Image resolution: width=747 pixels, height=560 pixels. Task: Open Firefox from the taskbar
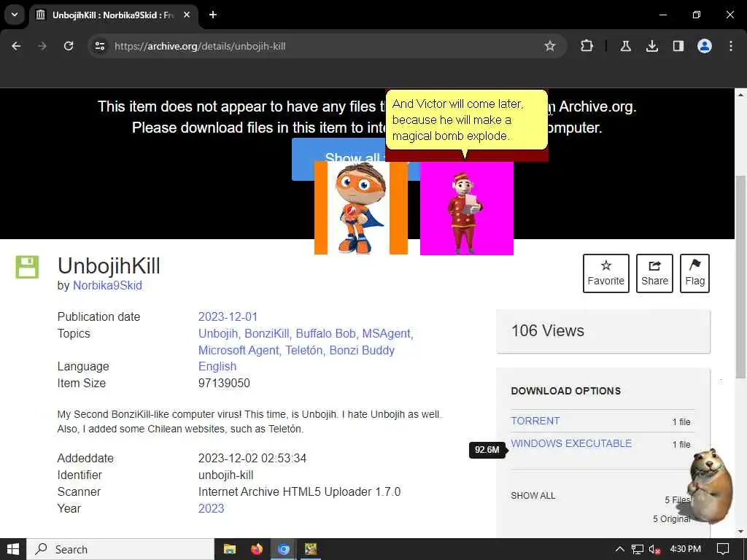[x=257, y=549]
